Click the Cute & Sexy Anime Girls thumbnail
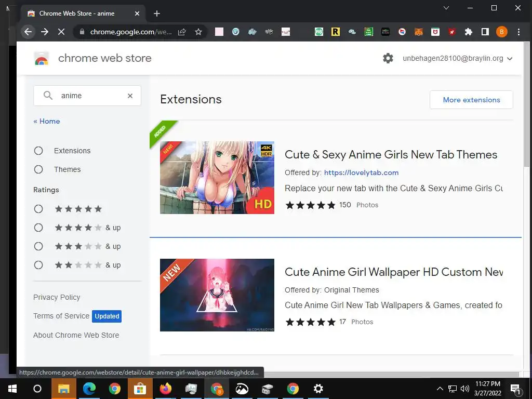This screenshot has height=399, width=532. click(217, 178)
